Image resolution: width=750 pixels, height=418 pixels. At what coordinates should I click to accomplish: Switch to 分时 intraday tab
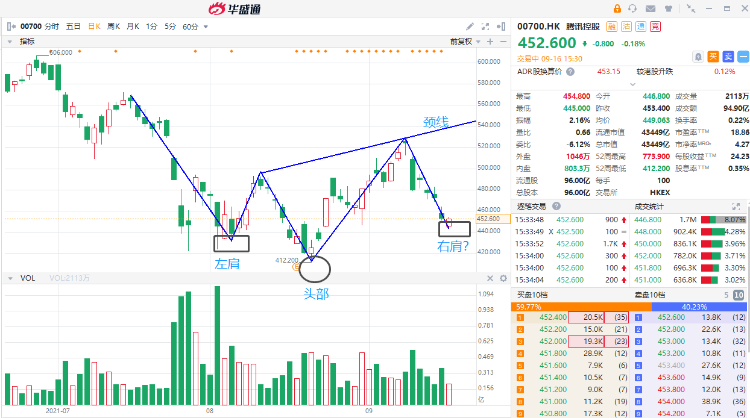click(x=52, y=27)
